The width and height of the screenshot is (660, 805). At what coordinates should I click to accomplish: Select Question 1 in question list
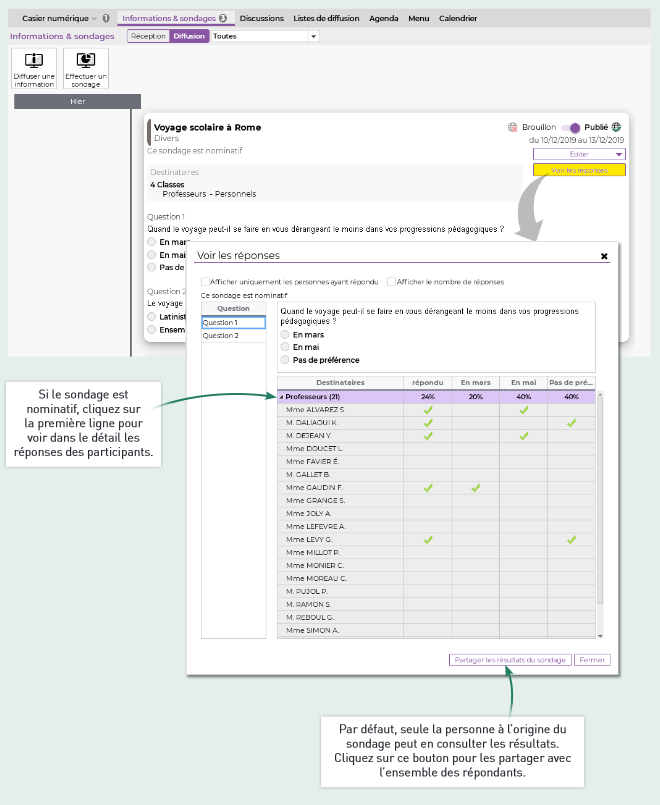point(234,322)
